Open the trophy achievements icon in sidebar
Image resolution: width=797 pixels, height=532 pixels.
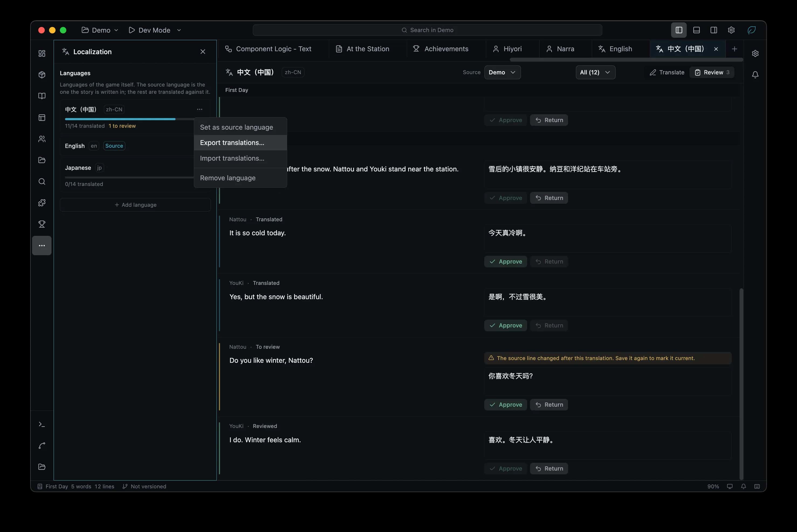(42, 224)
